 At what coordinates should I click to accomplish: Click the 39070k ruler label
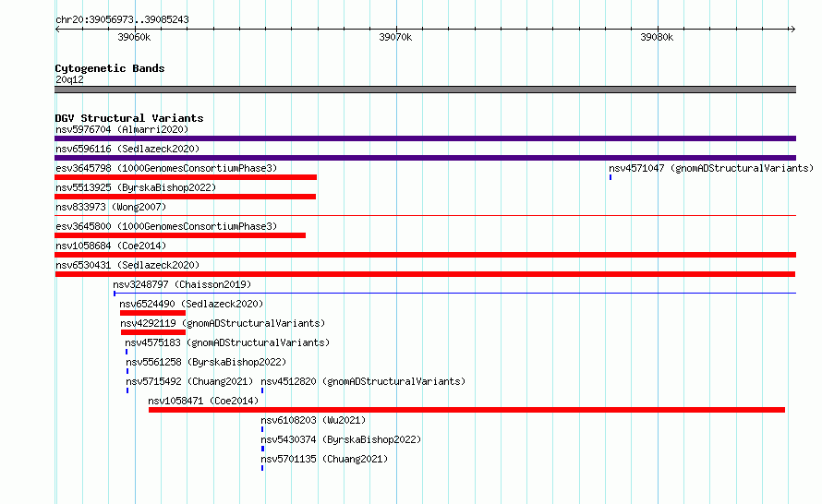tap(395, 37)
